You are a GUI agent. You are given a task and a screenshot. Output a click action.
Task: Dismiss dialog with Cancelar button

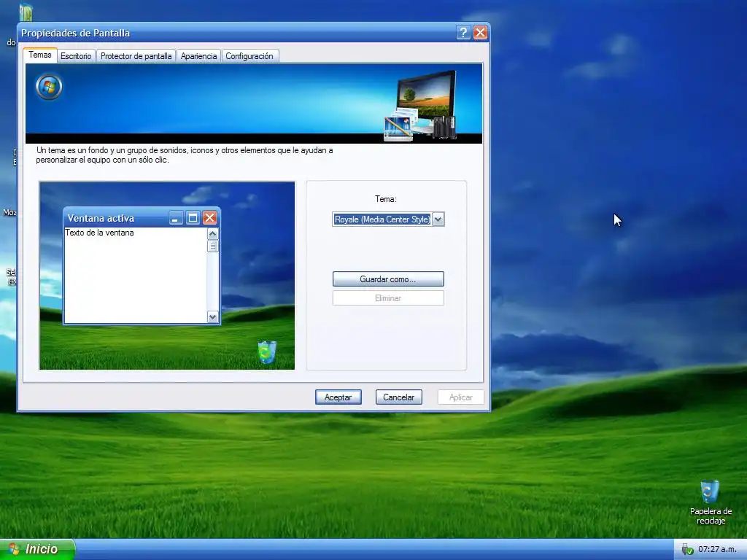pyautogui.click(x=399, y=397)
